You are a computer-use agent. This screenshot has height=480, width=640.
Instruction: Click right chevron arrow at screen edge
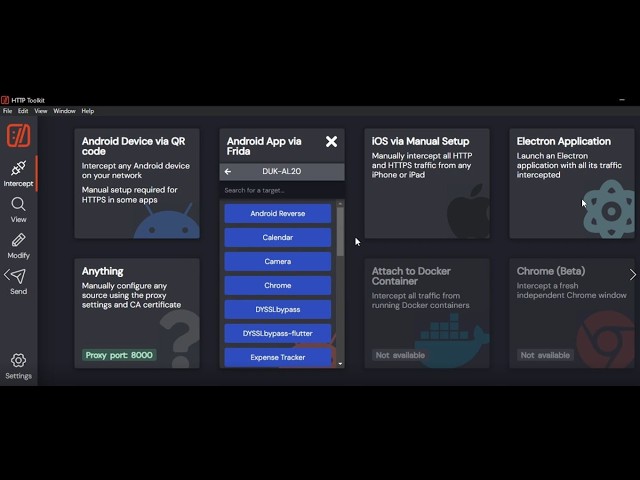633,275
